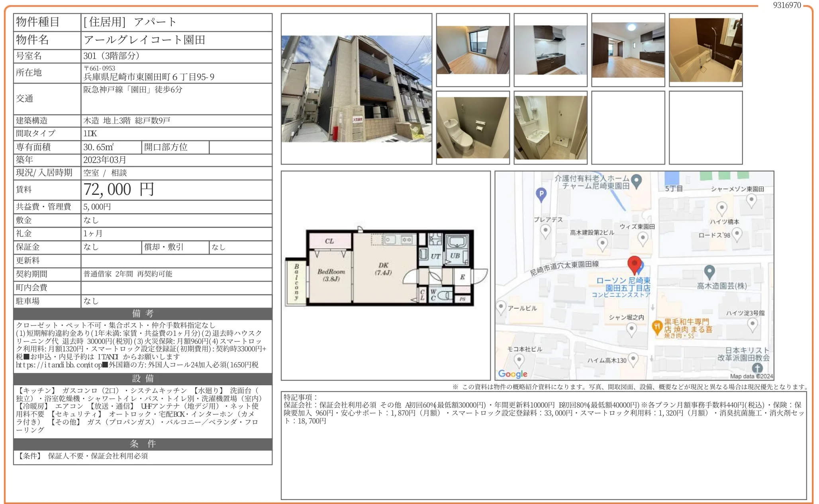
Task: Click the 高木造園芸 map pin
Action: click(x=709, y=272)
